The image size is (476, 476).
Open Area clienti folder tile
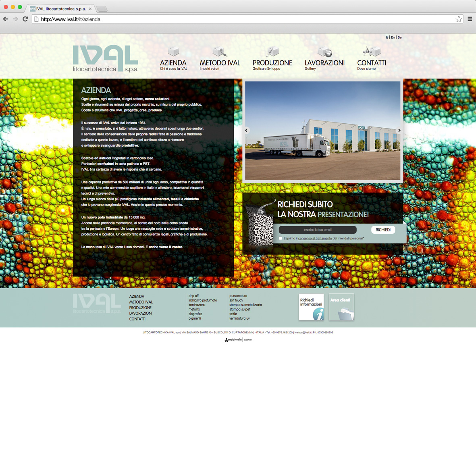tap(341, 307)
